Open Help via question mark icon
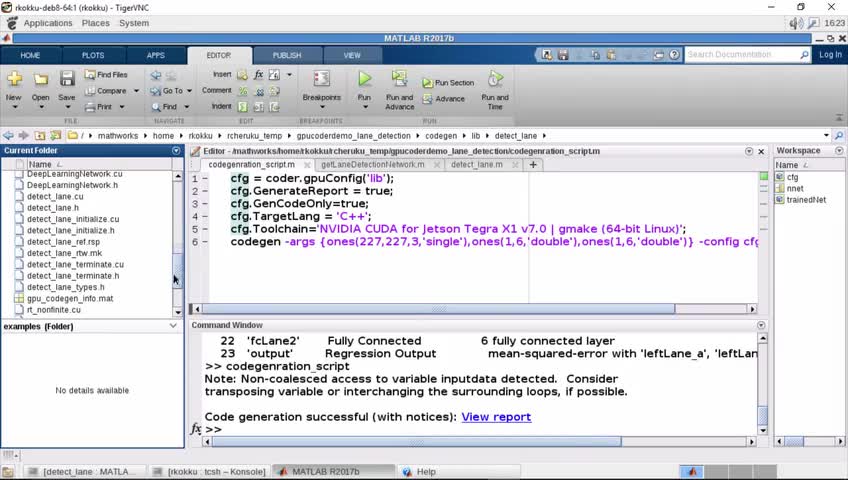848x480 pixels. pos(674,55)
